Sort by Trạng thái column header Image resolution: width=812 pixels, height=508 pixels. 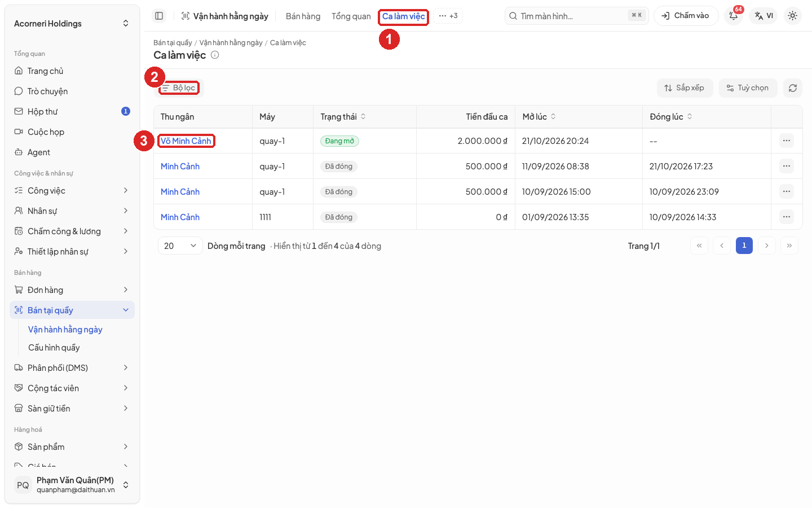[x=343, y=117]
